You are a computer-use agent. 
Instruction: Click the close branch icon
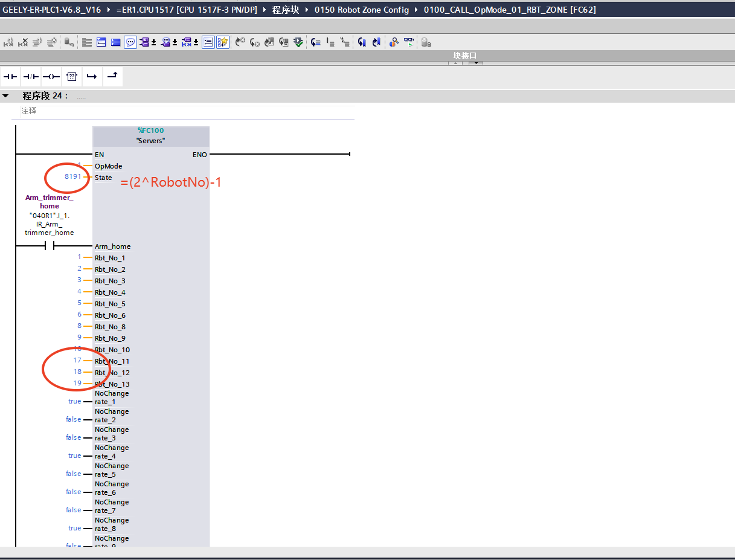point(112,76)
